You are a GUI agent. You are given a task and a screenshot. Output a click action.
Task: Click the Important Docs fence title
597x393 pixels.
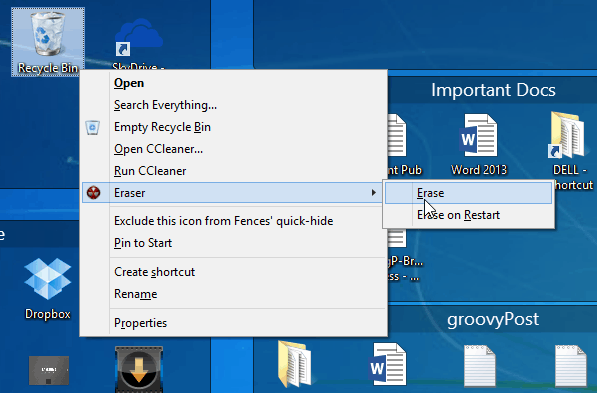click(x=493, y=90)
